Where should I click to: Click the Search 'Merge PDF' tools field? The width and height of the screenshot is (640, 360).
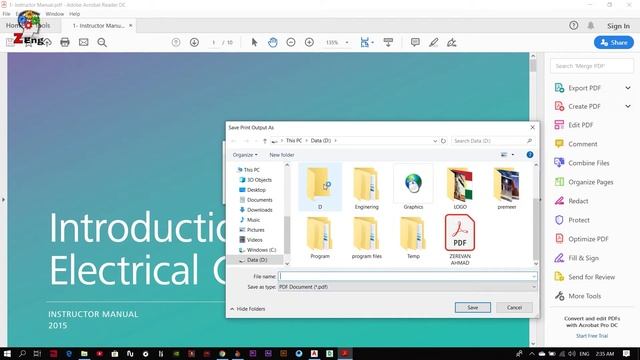pos(592,66)
